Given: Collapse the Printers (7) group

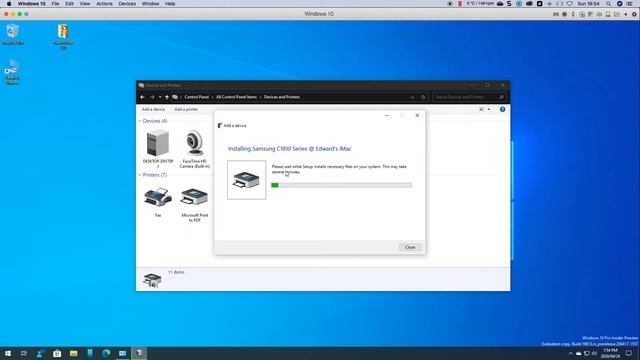Looking at the screenshot, I should [x=140, y=175].
